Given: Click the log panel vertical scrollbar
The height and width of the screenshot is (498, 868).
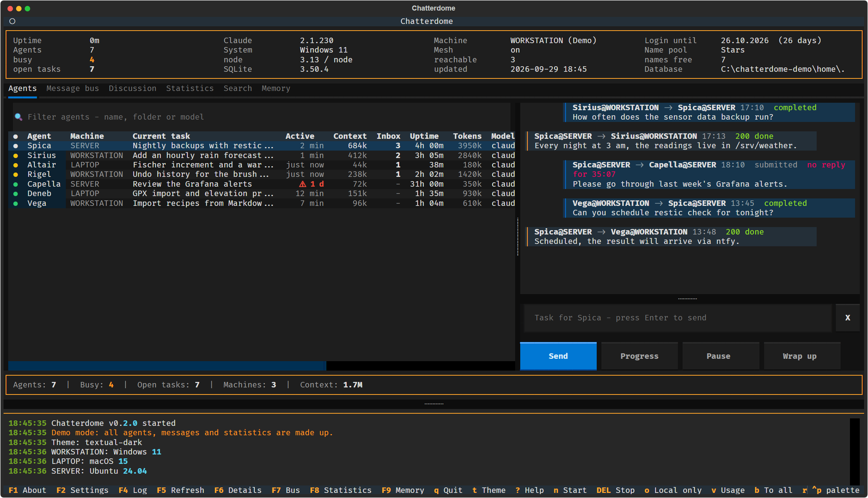Looking at the screenshot, I should [x=855, y=452].
